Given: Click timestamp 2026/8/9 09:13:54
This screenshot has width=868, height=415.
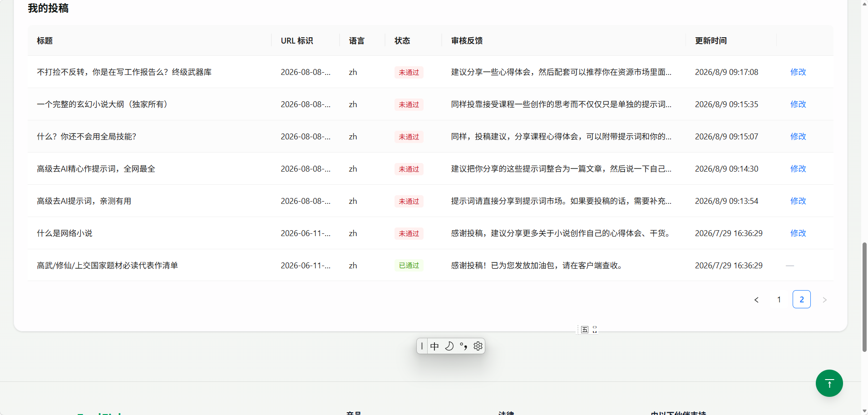Looking at the screenshot, I should (726, 201).
